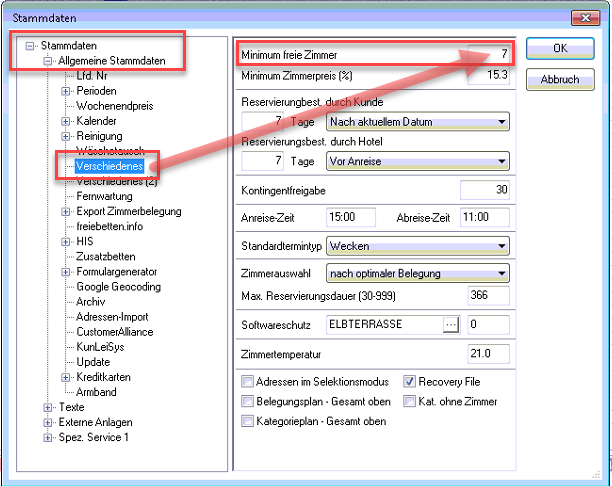The width and height of the screenshot is (612, 486).
Task: Select Adressen-Import tree entry
Action: pyautogui.click(x=112, y=317)
